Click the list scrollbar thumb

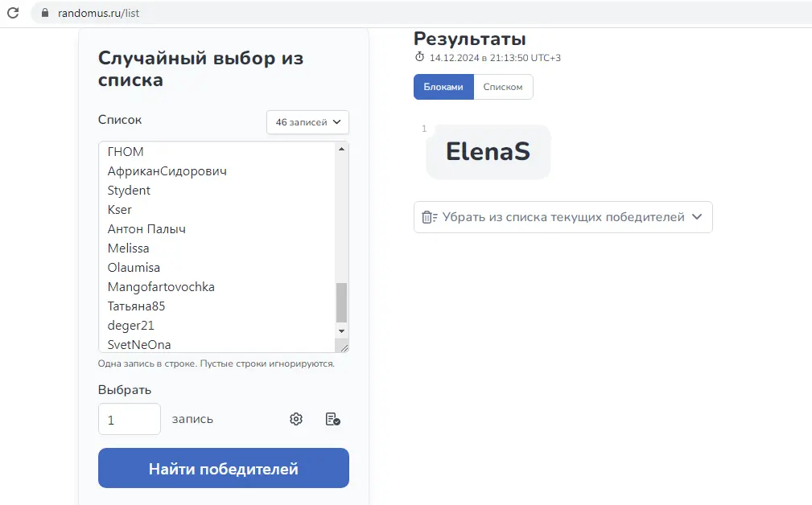341,302
